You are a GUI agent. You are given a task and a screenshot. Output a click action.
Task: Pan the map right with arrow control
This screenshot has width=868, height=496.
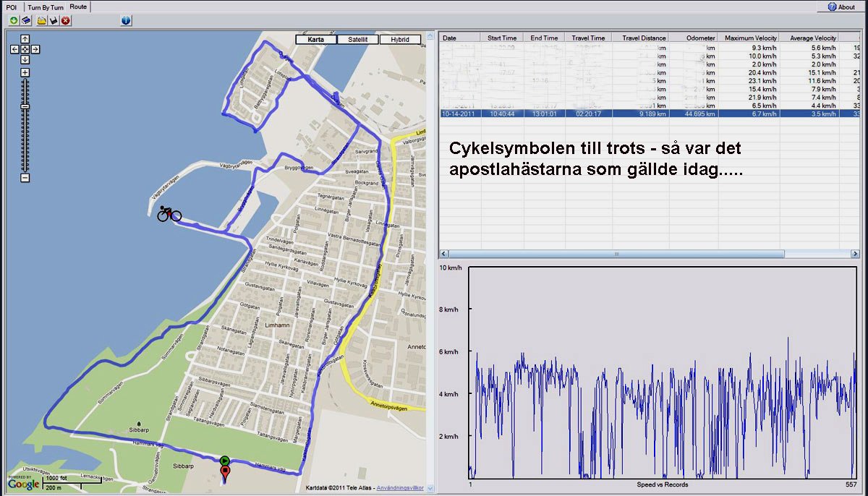coord(35,49)
